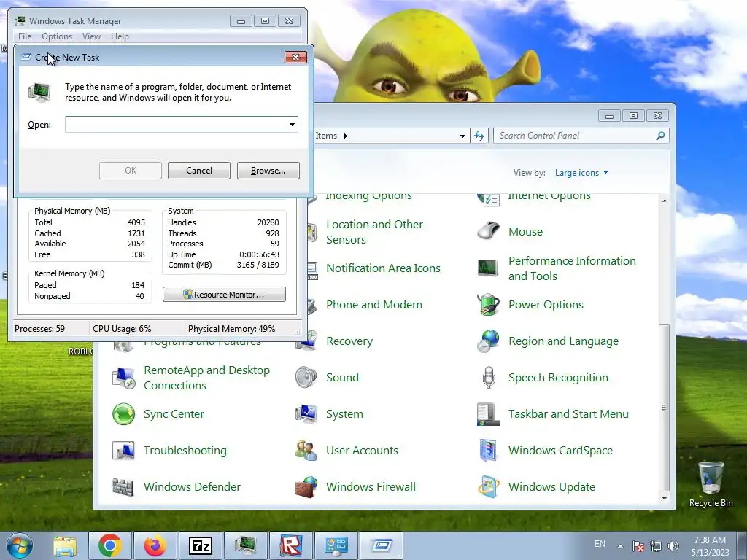The image size is (747, 560).
Task: Click the volume speaker tray icon
Action: 673,545
